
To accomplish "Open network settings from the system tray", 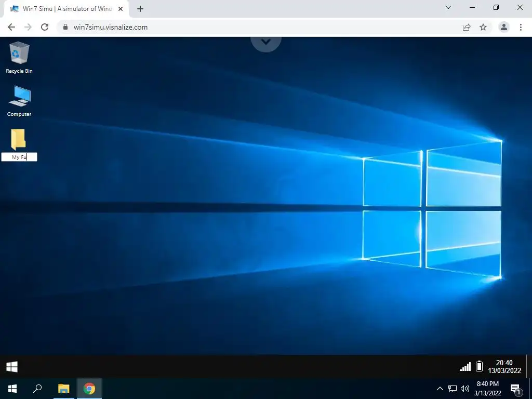I will (453, 389).
